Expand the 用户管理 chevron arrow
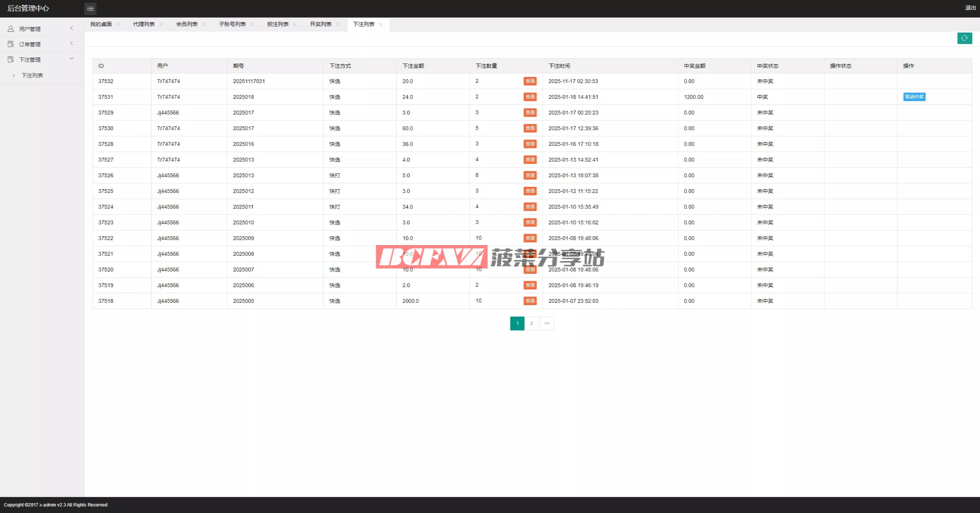This screenshot has width=980, height=513. (x=72, y=28)
